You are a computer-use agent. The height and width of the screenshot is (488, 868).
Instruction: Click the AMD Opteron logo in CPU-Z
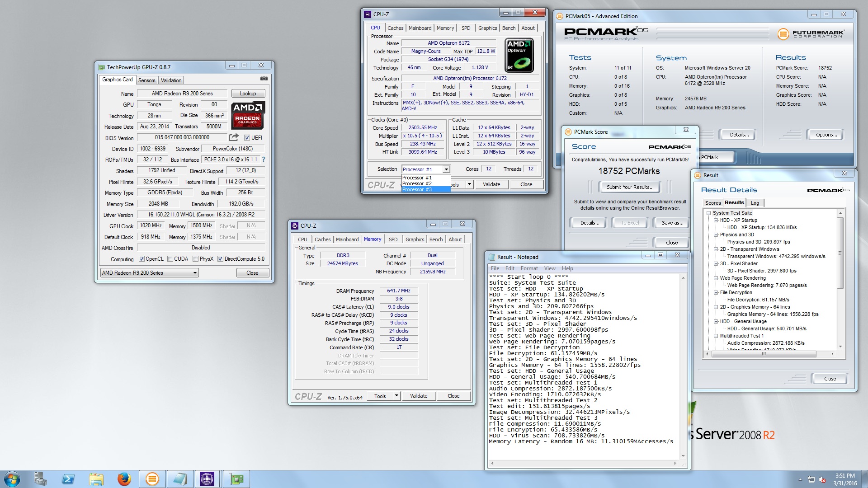tap(519, 55)
